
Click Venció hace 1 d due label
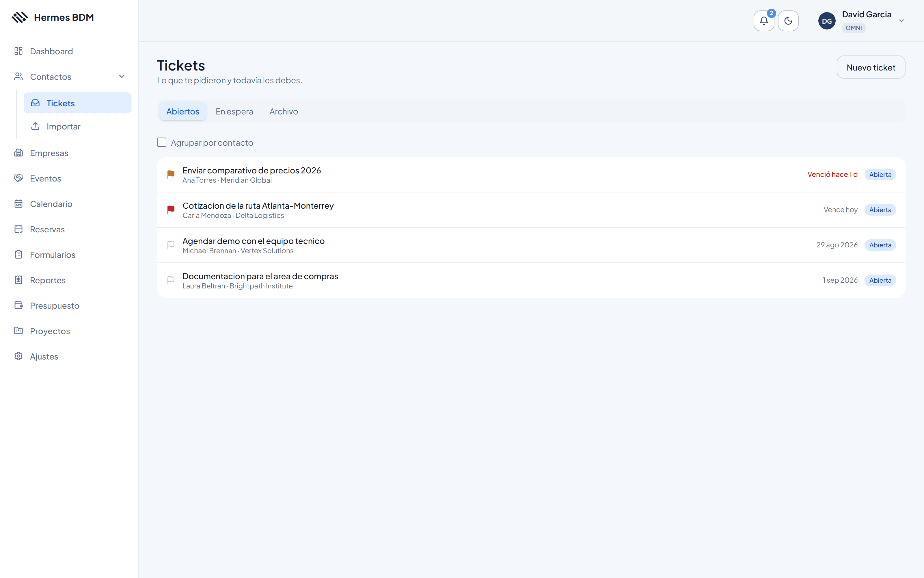click(x=832, y=174)
